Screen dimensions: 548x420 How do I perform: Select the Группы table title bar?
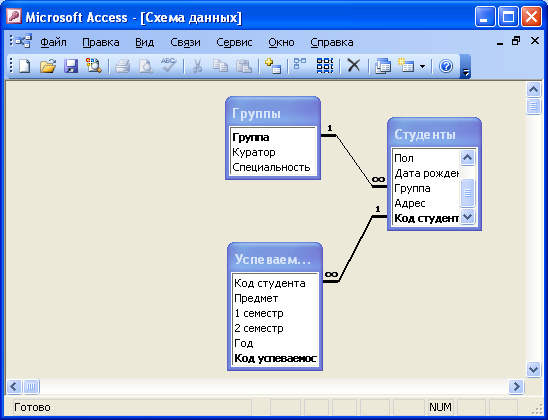click(x=273, y=113)
